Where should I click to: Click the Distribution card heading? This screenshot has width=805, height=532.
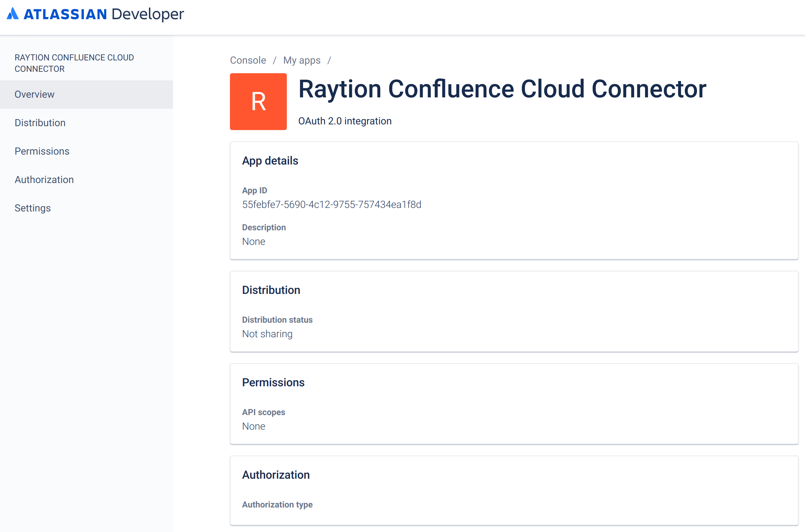tap(271, 290)
